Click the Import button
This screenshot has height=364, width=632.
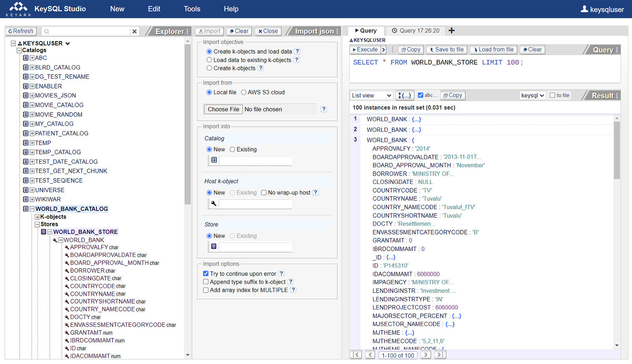click(x=209, y=31)
